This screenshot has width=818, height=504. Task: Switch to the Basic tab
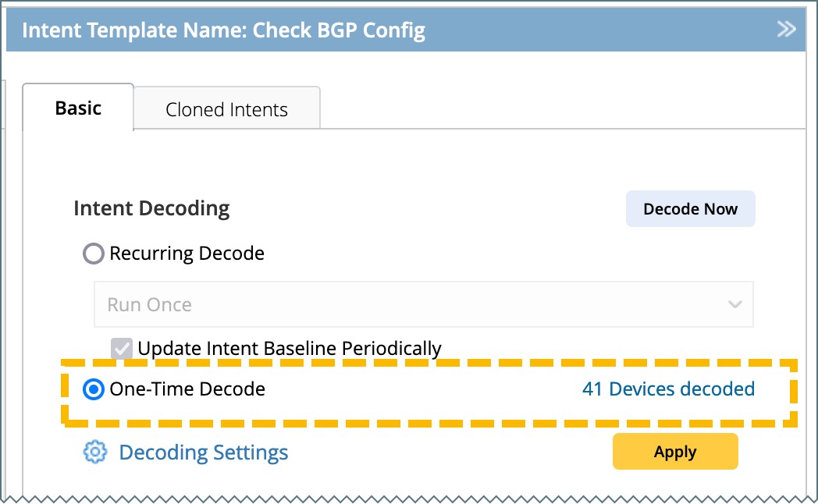click(78, 108)
